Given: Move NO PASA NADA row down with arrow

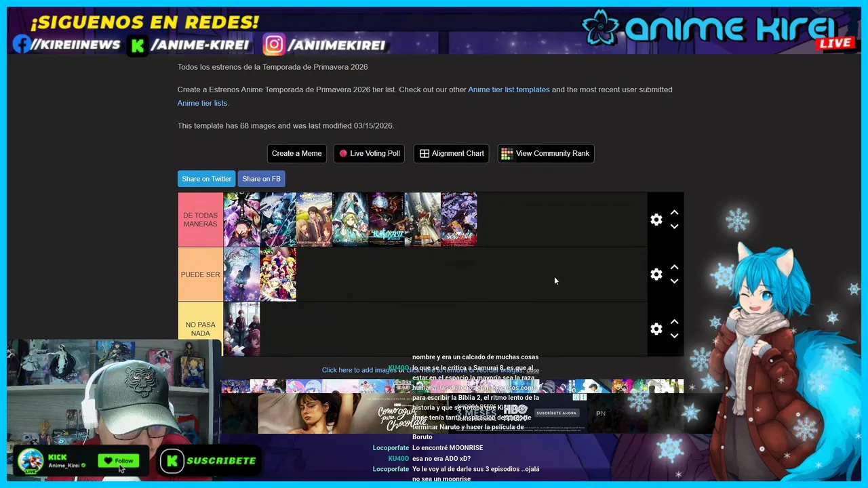Looking at the screenshot, I should (674, 335).
